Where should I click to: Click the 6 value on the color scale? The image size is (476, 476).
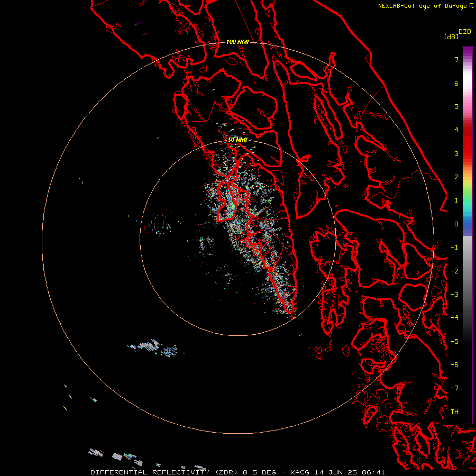pos(456,84)
